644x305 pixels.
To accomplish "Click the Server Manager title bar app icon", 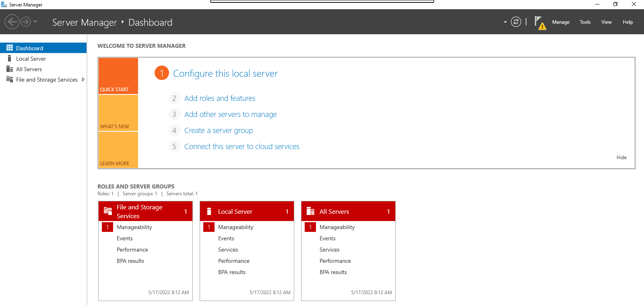I will (x=4, y=4).
